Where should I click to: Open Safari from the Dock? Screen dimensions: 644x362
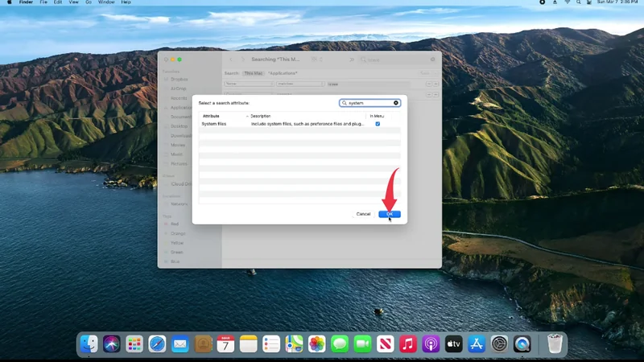pyautogui.click(x=157, y=343)
